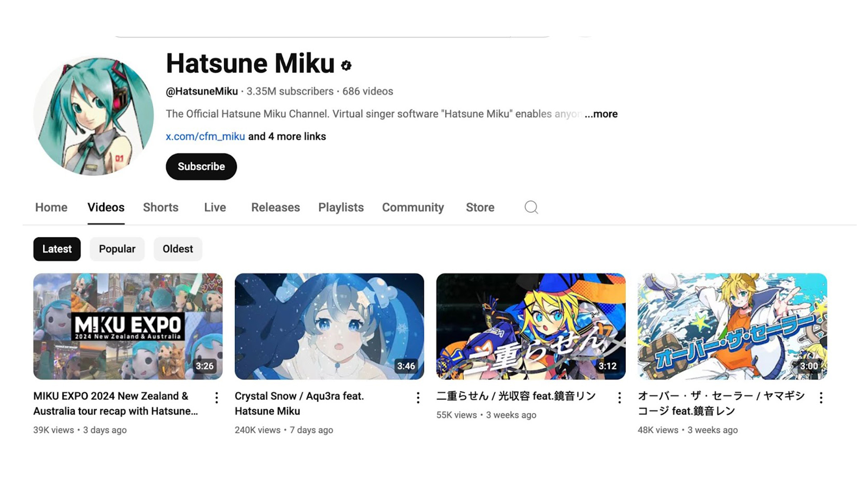Screen dimensions: 868x488
Task: Select the Oldest sort chip
Action: pos(178,249)
